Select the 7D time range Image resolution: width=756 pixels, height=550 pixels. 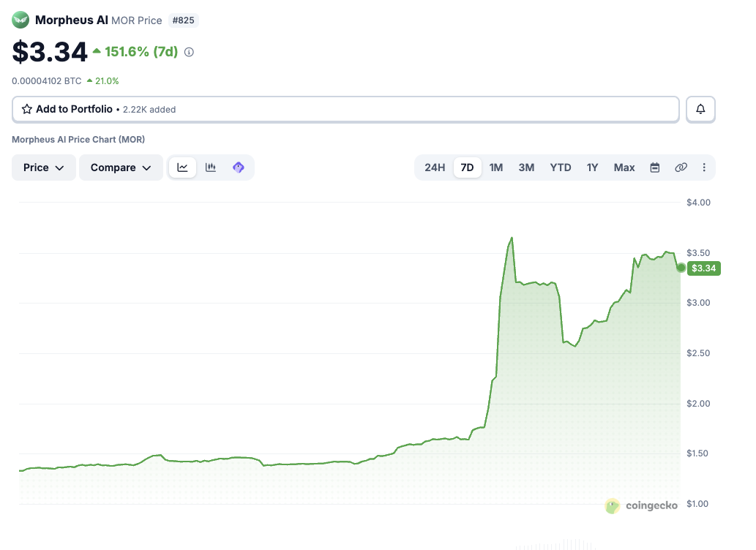(x=467, y=167)
